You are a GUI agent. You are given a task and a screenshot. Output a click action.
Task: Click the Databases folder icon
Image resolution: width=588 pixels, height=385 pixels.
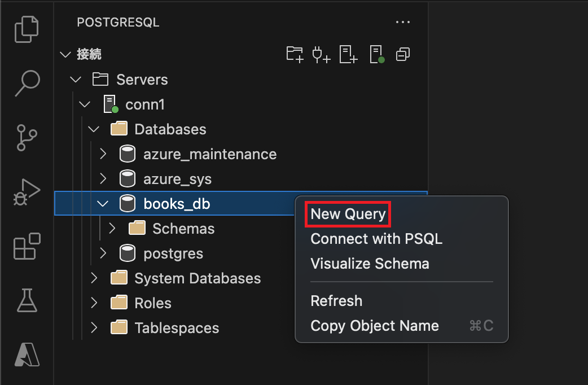119,129
